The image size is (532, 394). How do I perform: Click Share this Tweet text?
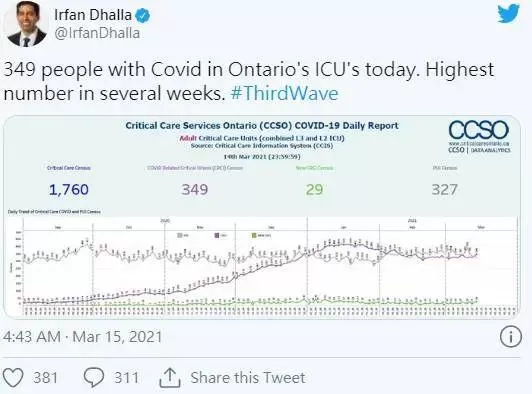[x=248, y=378]
